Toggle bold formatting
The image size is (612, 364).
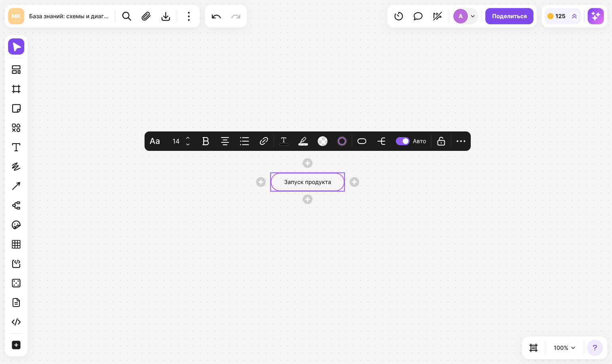pos(206,141)
